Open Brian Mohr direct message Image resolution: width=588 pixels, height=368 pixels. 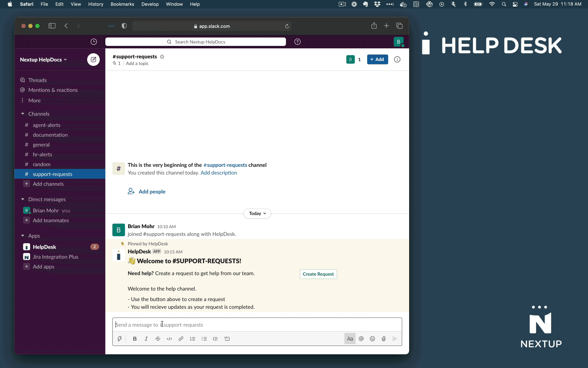coord(60,211)
